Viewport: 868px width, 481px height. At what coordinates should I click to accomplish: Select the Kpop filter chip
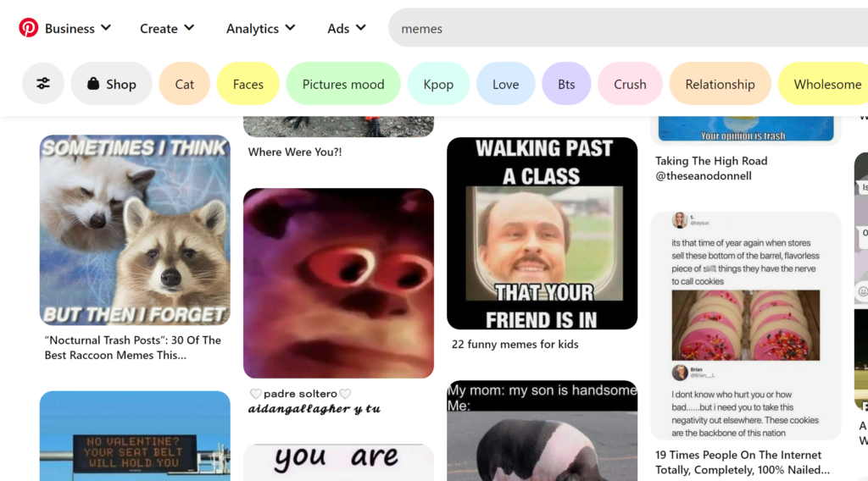[x=438, y=84]
